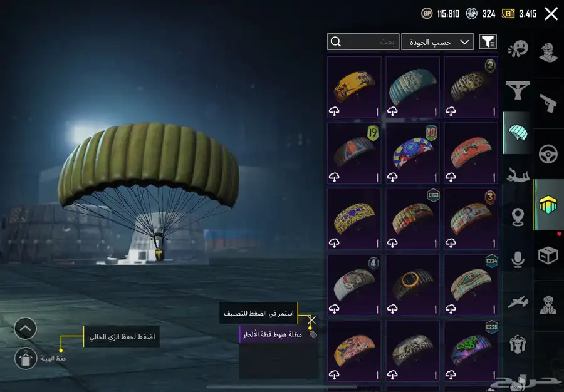Select the pistol weapons category icon
Image resolution: width=564 pixels, height=392 pixels.
click(548, 103)
